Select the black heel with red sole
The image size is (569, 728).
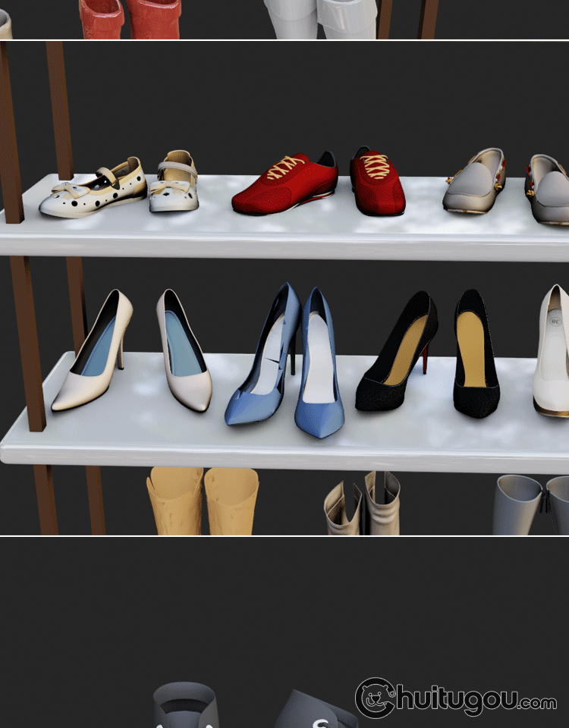point(397,351)
